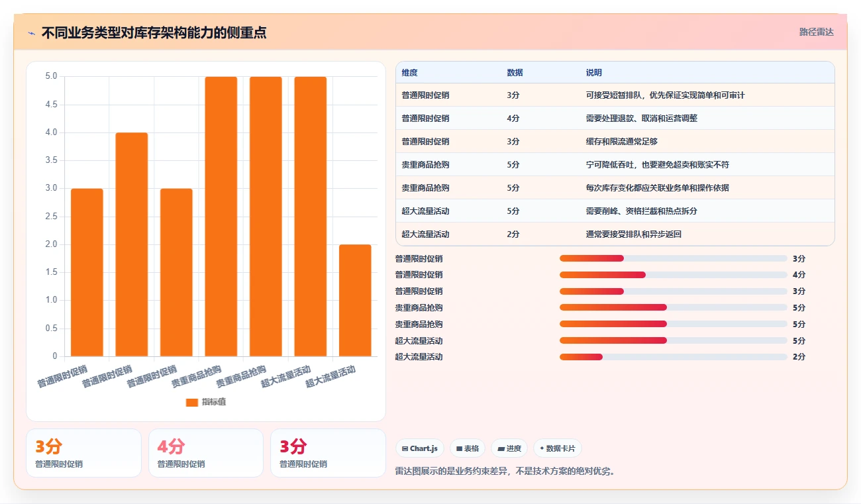
Task: Select the row 通常要接受排队和异步返回
Action: [615, 234]
